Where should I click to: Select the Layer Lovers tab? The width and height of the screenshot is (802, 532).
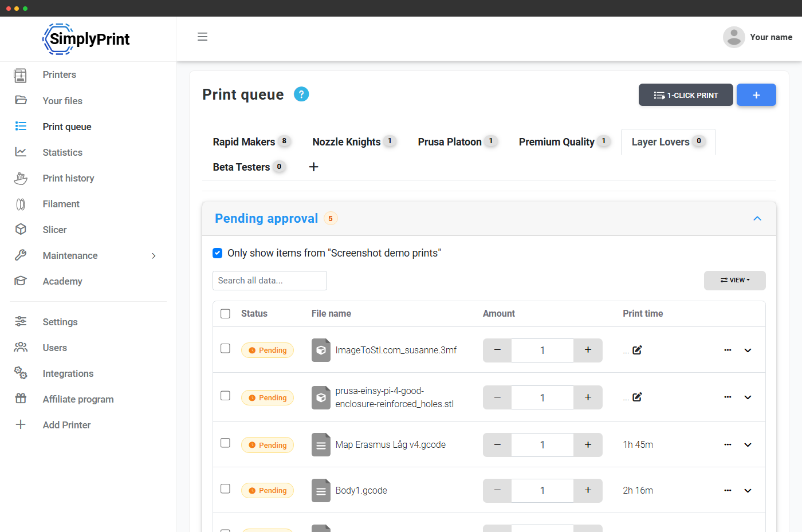(668, 141)
